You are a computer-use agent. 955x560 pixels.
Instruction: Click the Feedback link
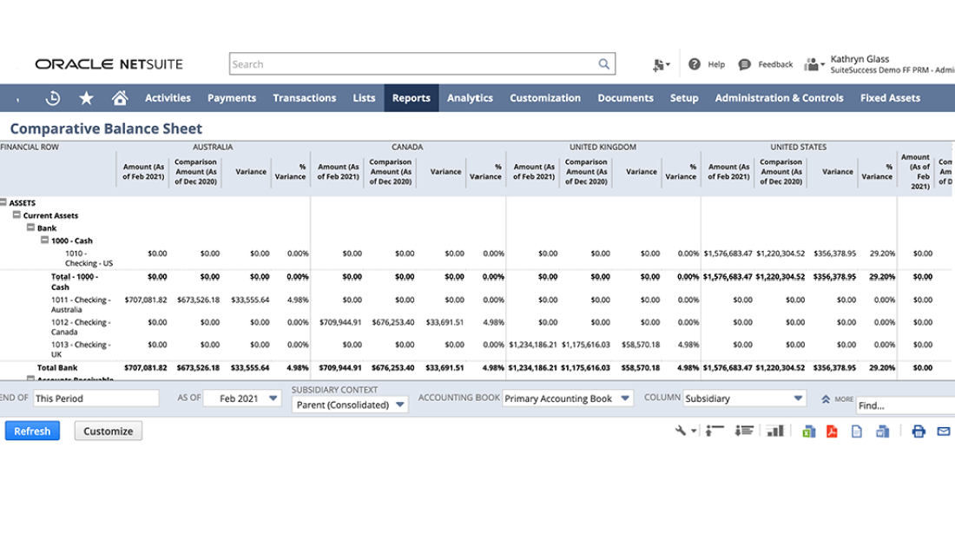pyautogui.click(x=775, y=64)
